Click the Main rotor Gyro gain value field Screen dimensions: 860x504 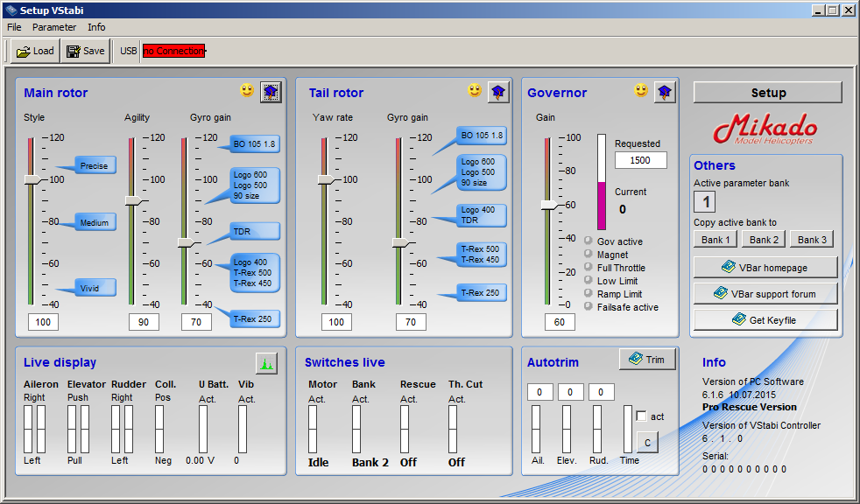click(x=196, y=322)
